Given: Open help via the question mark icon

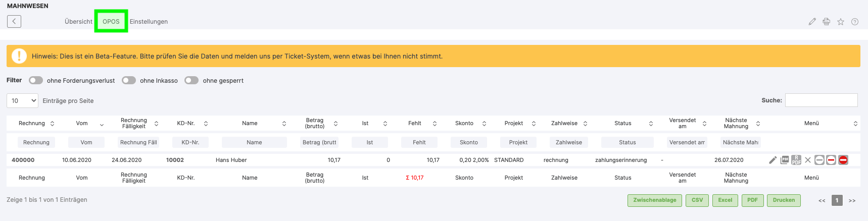Looking at the screenshot, I should tap(855, 22).
